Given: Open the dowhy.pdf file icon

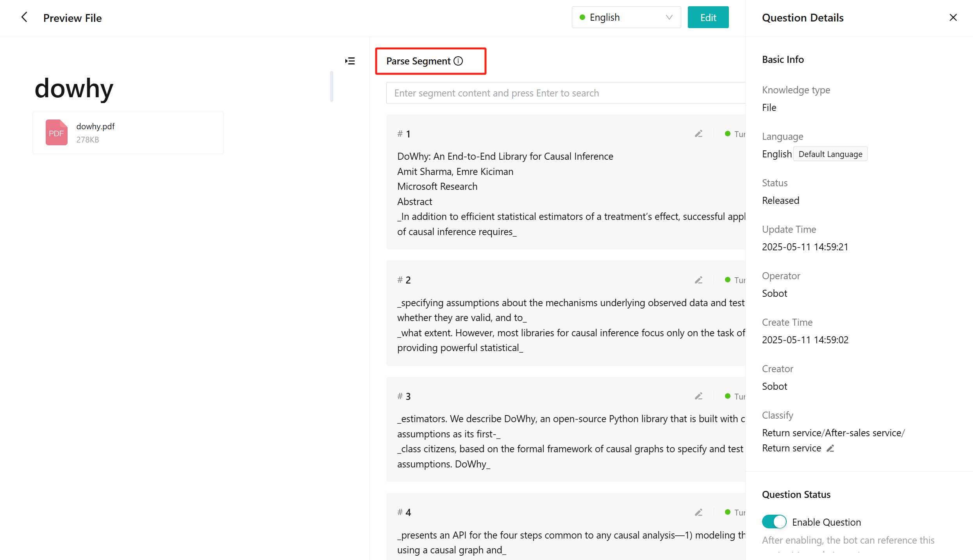Looking at the screenshot, I should (x=57, y=132).
